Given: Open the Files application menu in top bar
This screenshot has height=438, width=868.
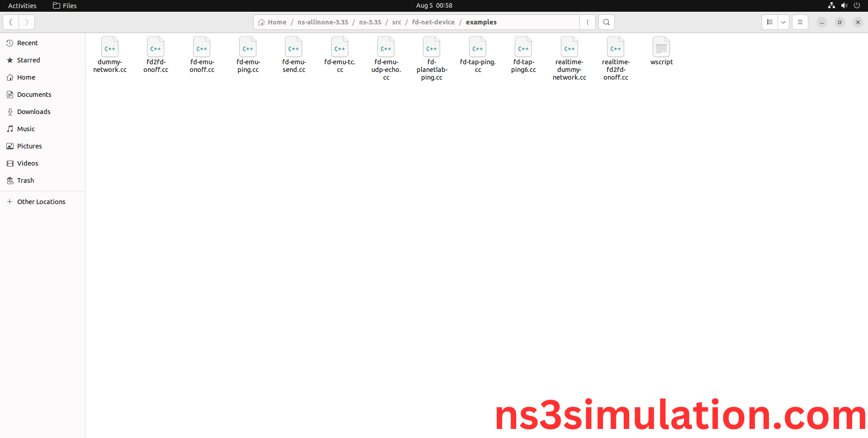Looking at the screenshot, I should tap(65, 5).
